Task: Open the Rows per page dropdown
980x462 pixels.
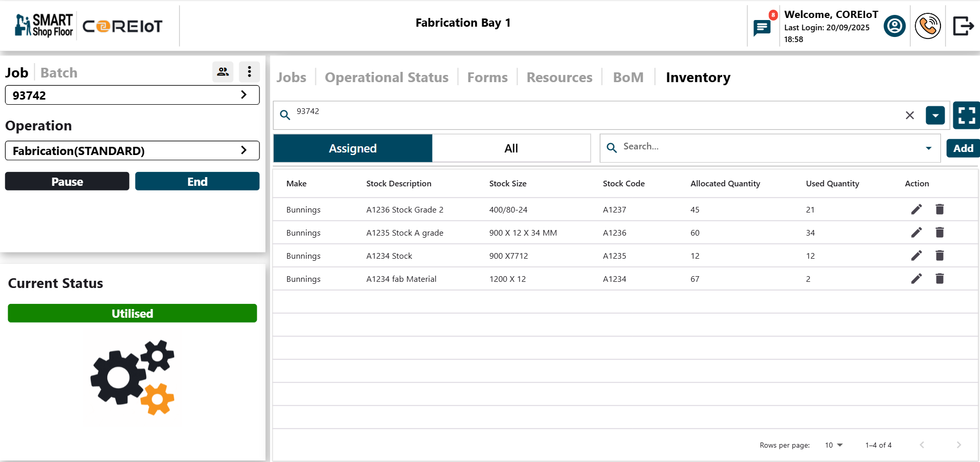Action: tap(832, 445)
